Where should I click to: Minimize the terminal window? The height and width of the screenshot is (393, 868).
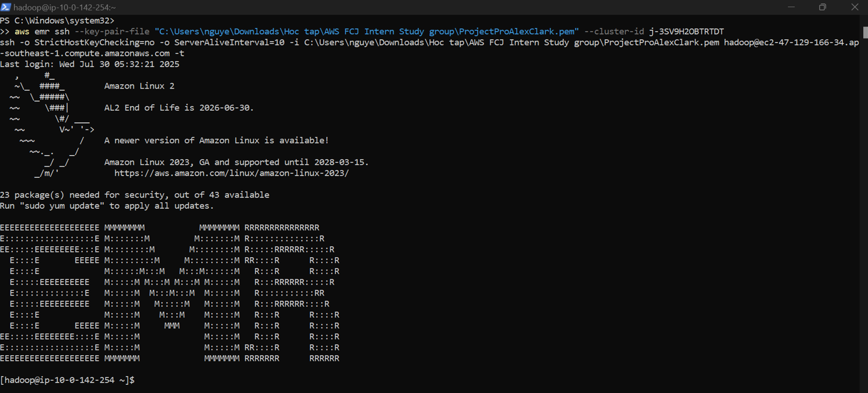(x=791, y=7)
